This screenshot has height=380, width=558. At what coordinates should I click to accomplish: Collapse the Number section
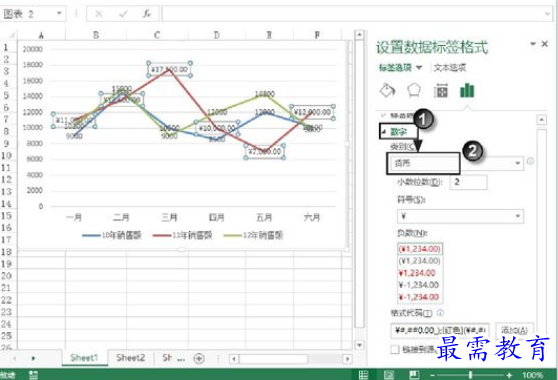click(x=384, y=132)
